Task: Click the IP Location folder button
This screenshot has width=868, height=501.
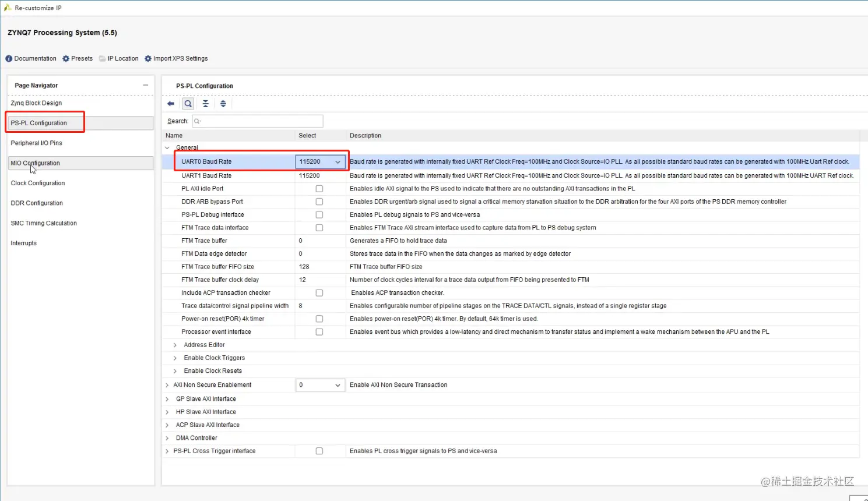Action: (119, 58)
